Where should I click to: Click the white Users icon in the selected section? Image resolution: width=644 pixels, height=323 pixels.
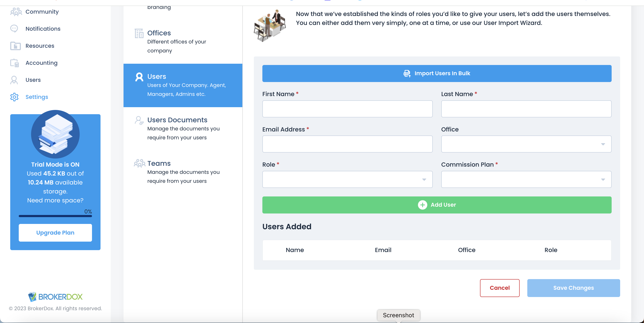click(139, 77)
